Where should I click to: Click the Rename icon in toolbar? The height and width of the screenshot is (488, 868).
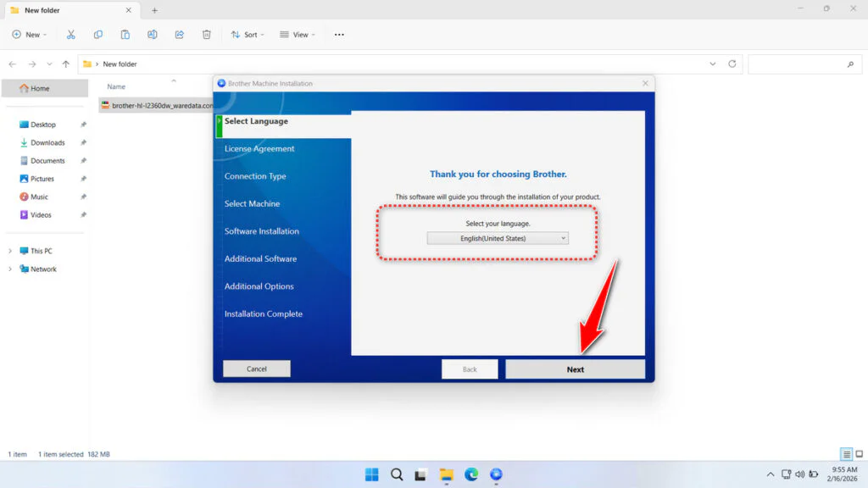coord(153,35)
